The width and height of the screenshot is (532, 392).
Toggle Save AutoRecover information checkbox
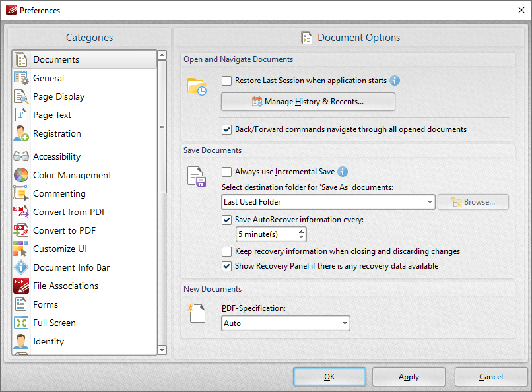point(226,220)
